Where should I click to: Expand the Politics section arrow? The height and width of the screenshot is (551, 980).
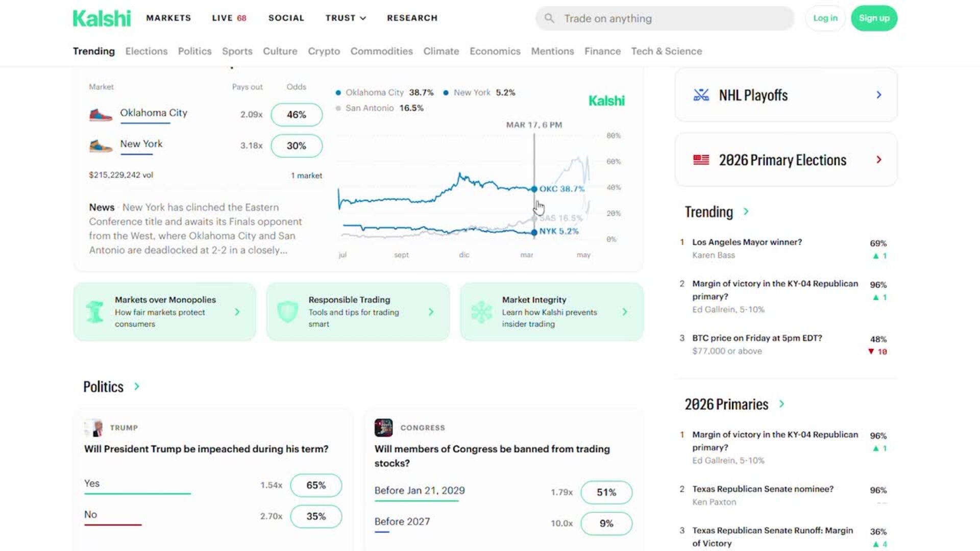(x=137, y=386)
